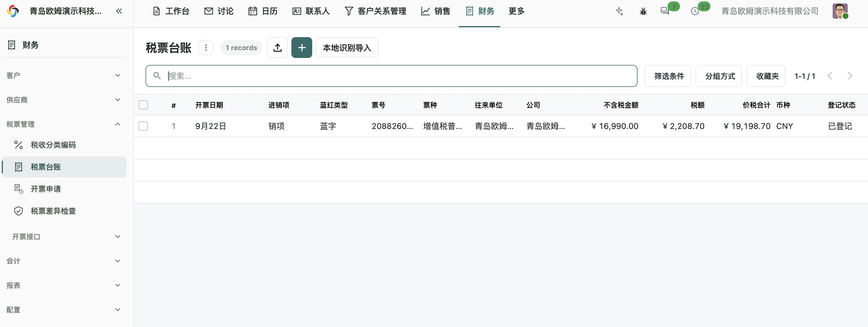Open 税收分类编码 from the sidebar
The width and height of the screenshot is (868, 327).
pos(64,145)
